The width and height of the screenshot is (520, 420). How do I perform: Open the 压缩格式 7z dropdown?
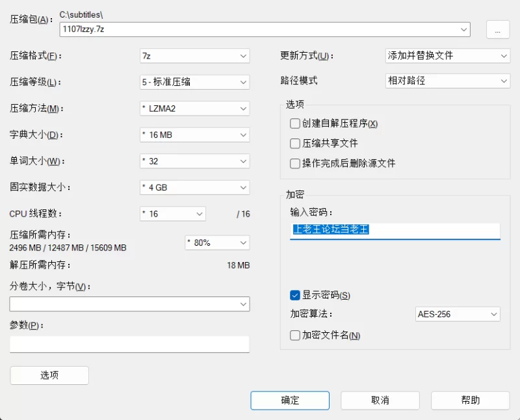[x=194, y=56]
